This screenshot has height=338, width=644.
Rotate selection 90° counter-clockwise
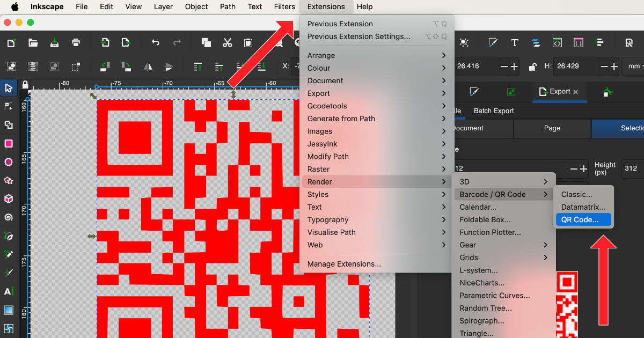pyautogui.click(x=105, y=67)
